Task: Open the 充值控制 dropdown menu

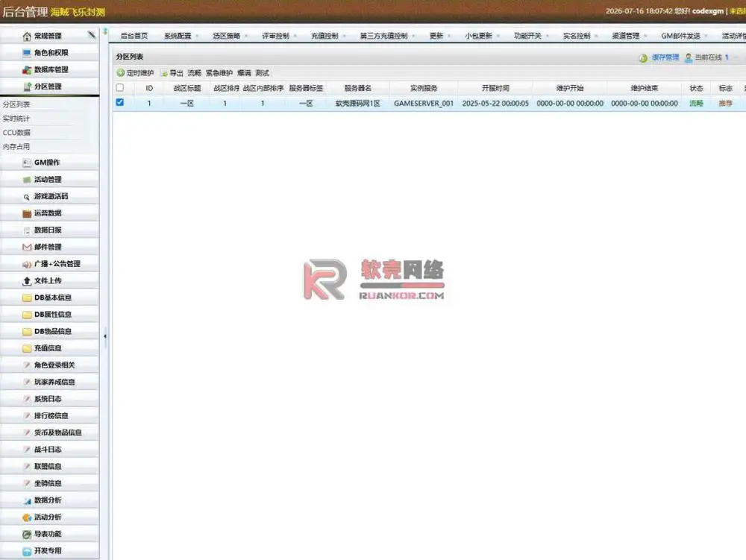Action: 328,36
